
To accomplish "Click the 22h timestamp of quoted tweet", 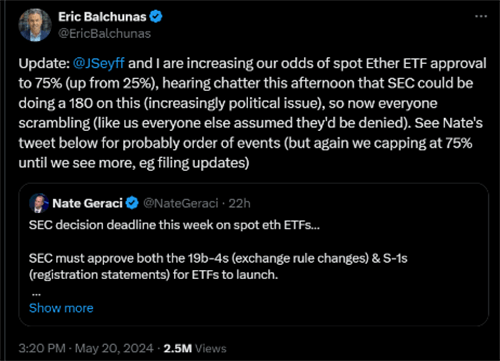I will 239,203.
